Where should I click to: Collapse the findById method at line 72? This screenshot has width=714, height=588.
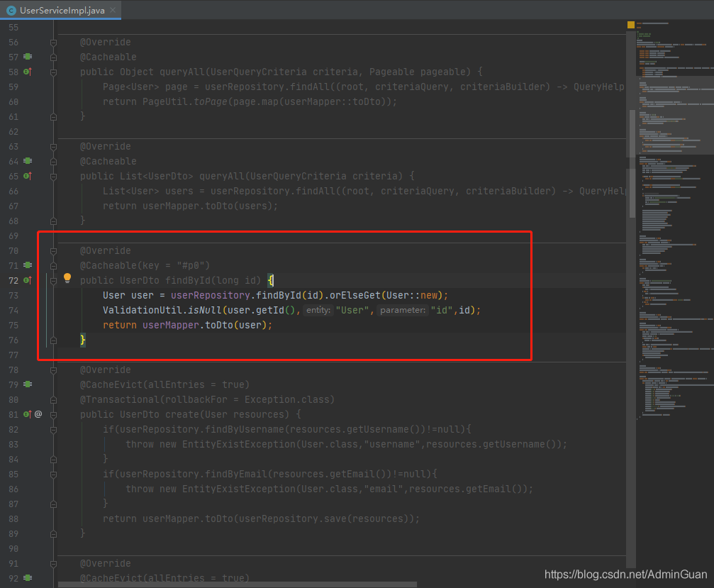pos(53,280)
